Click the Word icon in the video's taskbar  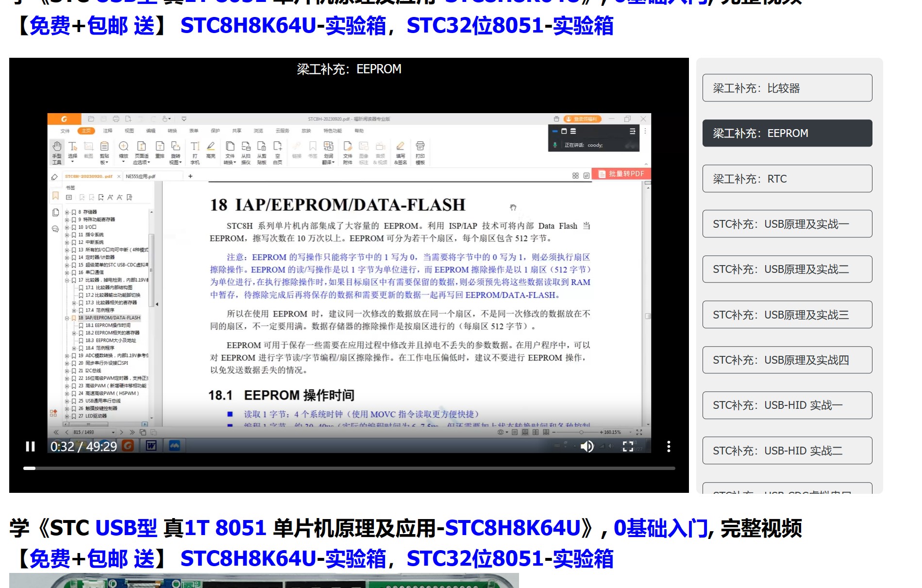coord(151,445)
